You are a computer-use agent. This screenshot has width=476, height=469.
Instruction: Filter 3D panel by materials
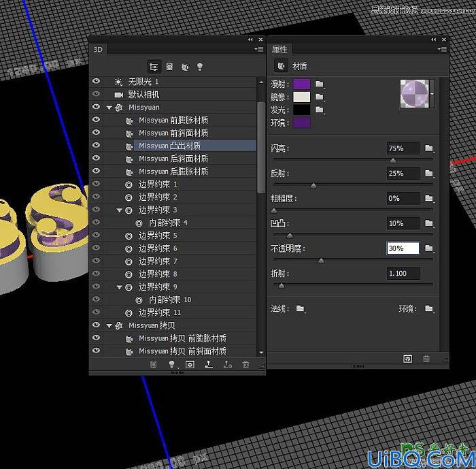pos(185,67)
